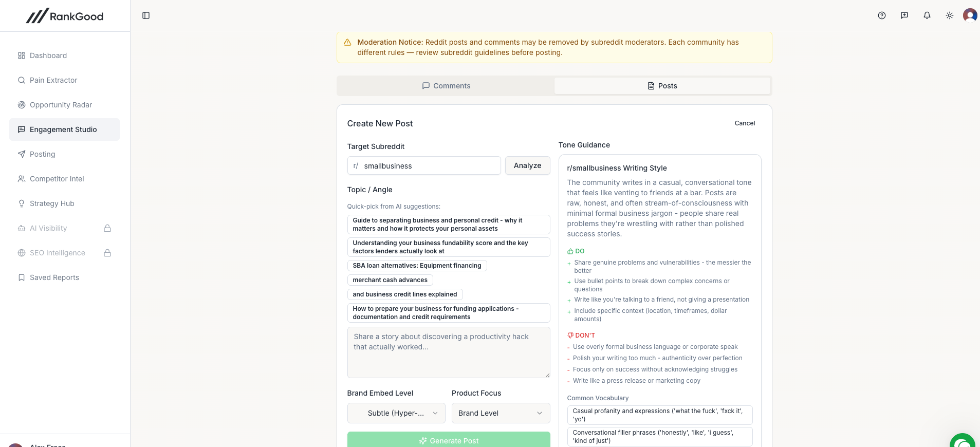Switch to the Comments tab

(446, 86)
